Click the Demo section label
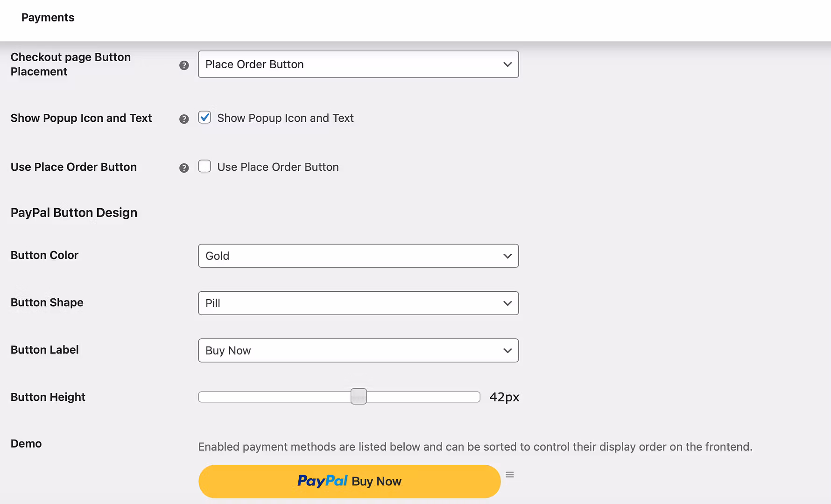The width and height of the screenshot is (831, 504). 26,443
